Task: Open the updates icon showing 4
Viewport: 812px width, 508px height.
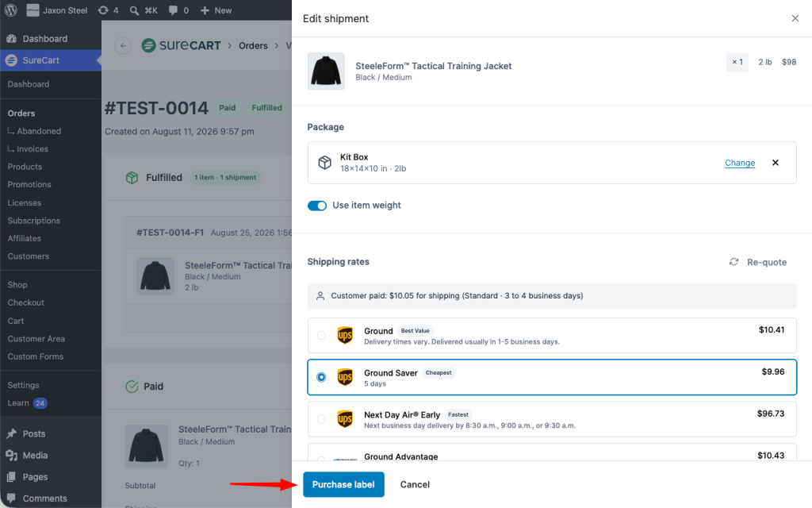Action: point(108,10)
